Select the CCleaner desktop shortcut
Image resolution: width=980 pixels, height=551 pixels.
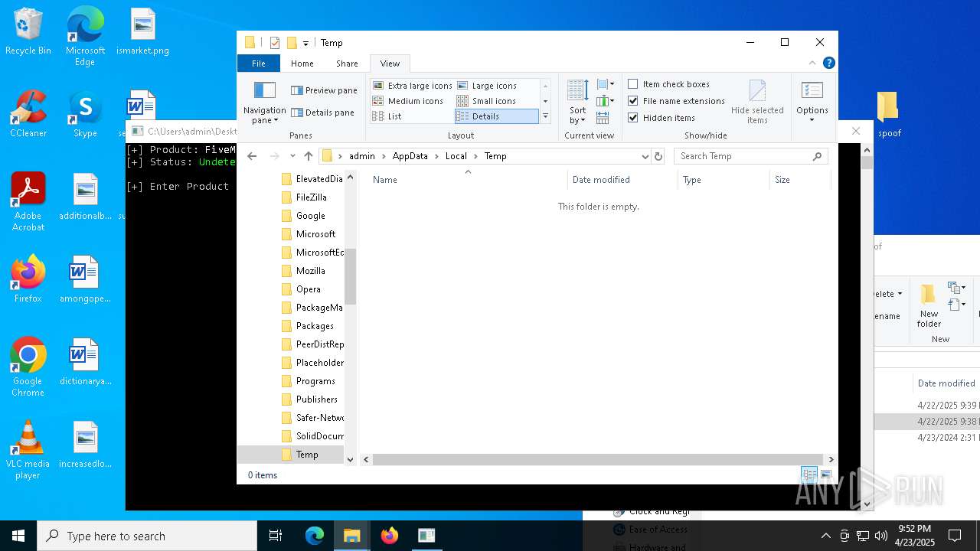pyautogui.click(x=28, y=115)
